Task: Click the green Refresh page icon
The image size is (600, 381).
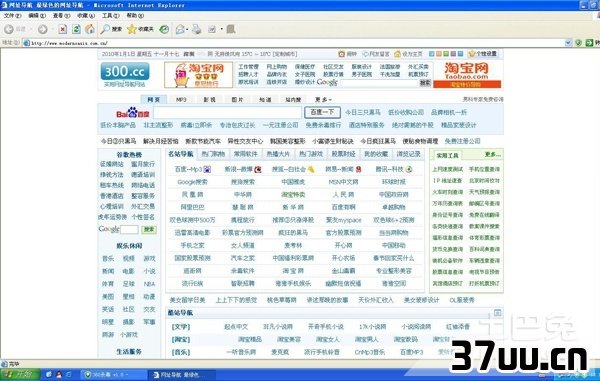Action: click(x=77, y=29)
